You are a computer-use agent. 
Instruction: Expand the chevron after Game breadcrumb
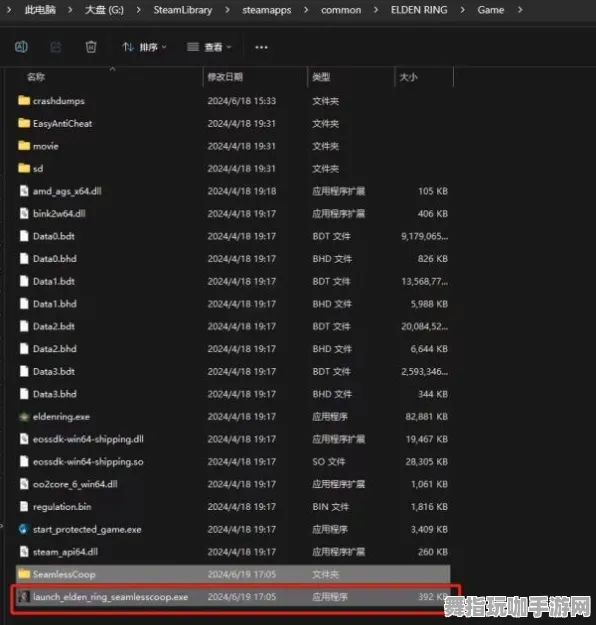click(520, 10)
